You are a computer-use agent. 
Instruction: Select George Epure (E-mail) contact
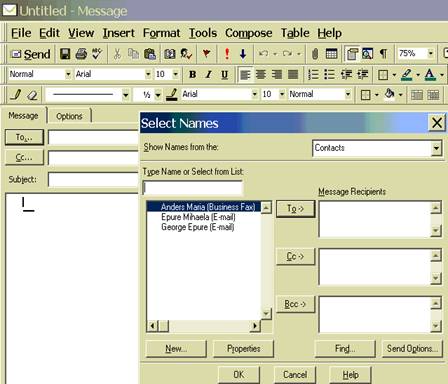point(198,227)
